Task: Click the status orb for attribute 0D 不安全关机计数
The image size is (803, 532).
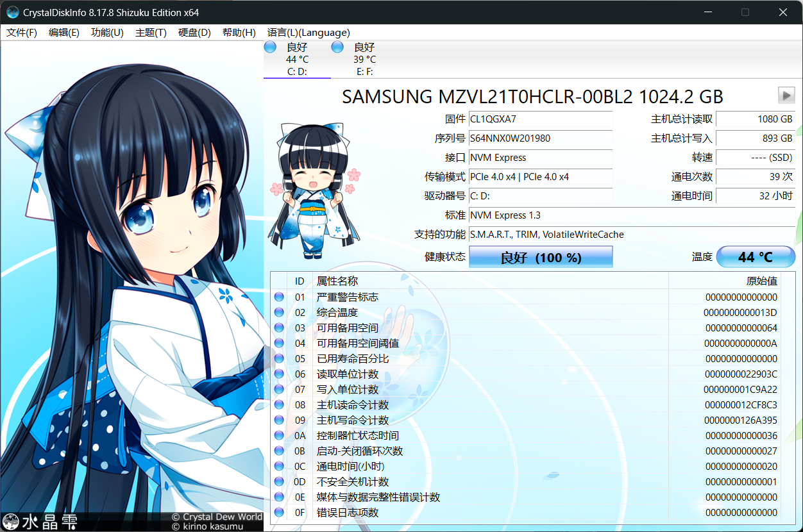Action: click(279, 481)
